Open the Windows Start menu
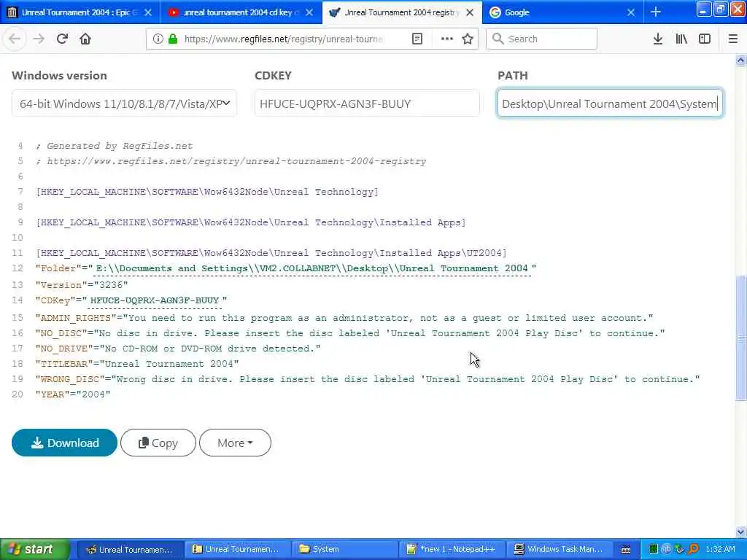 [x=35, y=549]
